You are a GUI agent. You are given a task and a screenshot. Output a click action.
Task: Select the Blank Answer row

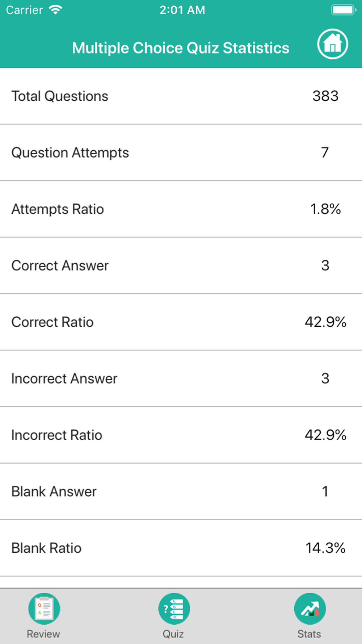click(x=181, y=492)
